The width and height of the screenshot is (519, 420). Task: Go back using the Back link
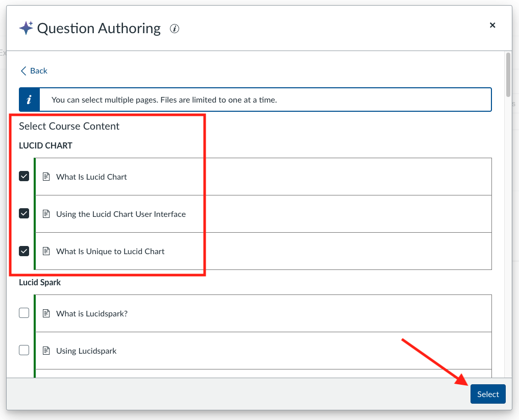34,71
